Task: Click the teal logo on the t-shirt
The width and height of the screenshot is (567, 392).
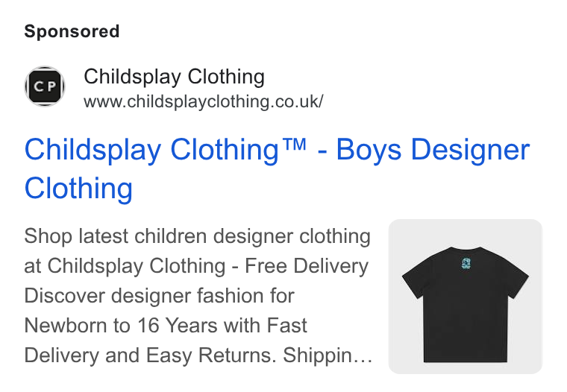Action: click(x=466, y=264)
